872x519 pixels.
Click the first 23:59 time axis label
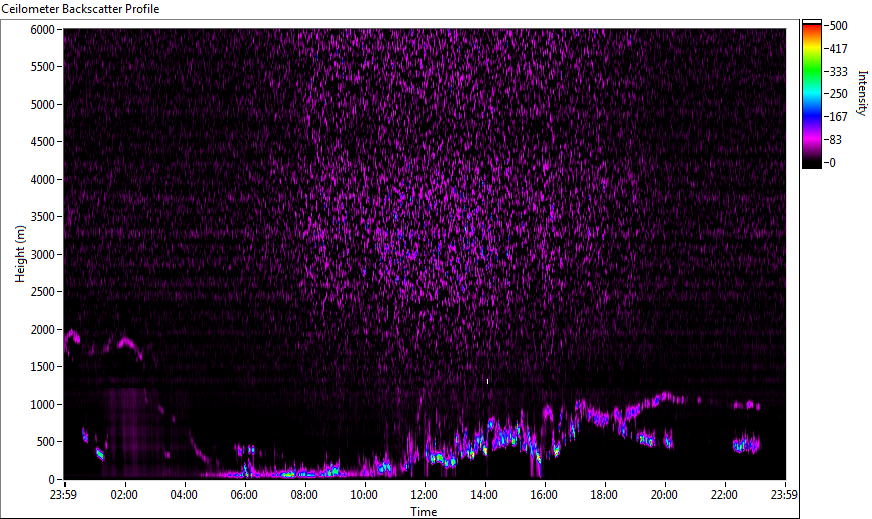pyautogui.click(x=64, y=495)
